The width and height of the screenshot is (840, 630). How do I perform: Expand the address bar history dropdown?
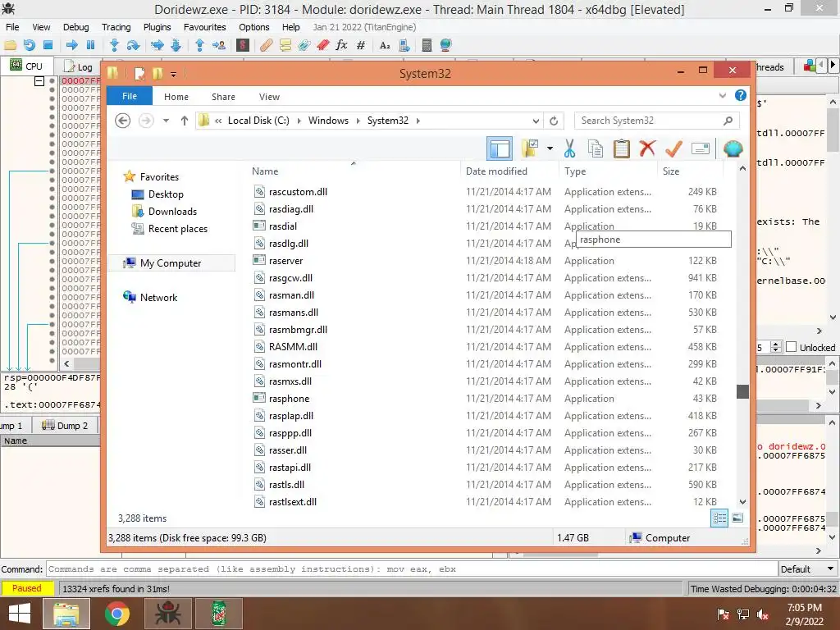535,121
